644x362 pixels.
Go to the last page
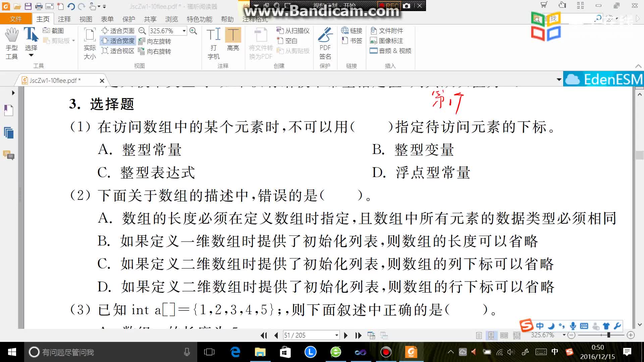[x=358, y=335]
